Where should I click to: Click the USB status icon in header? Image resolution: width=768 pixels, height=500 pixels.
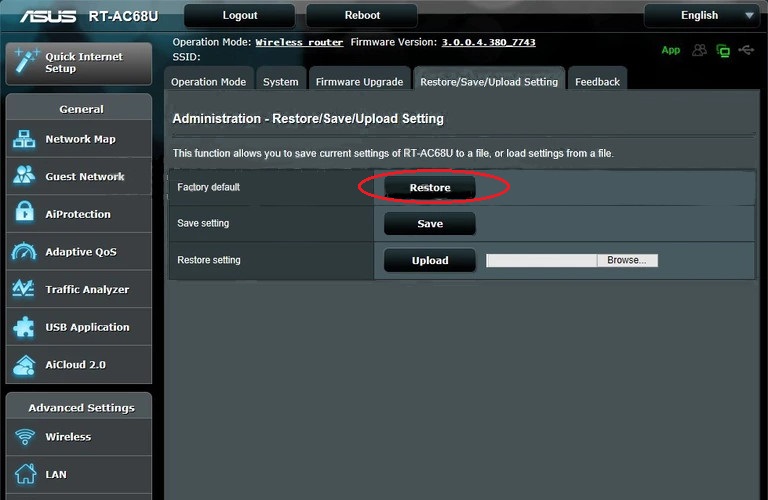click(746, 50)
